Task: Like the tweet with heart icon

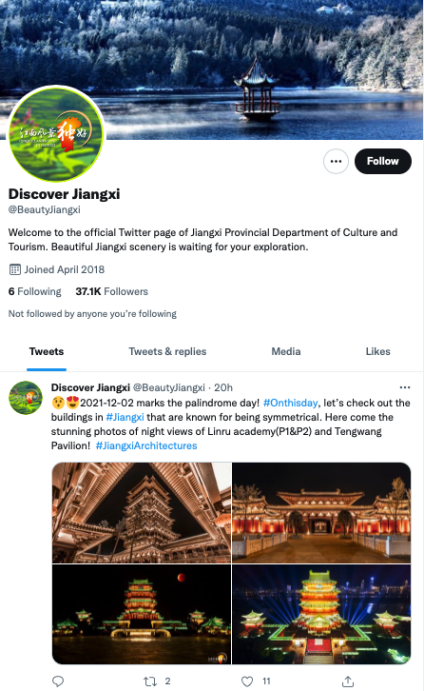Action: tap(247, 681)
